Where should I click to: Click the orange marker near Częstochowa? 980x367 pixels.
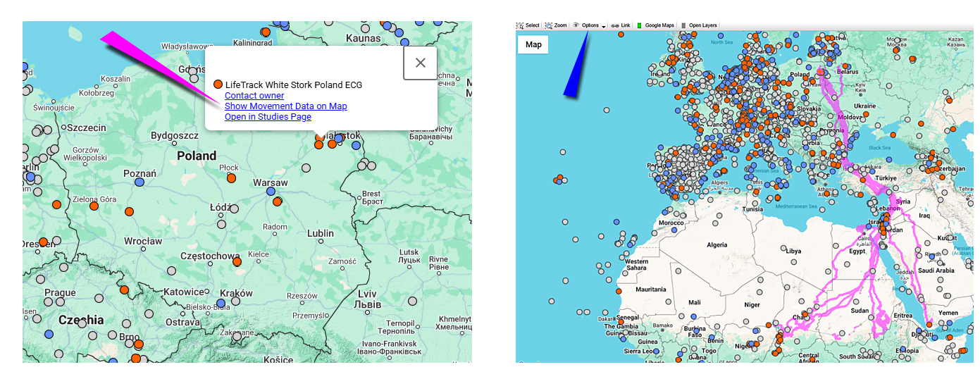237,261
